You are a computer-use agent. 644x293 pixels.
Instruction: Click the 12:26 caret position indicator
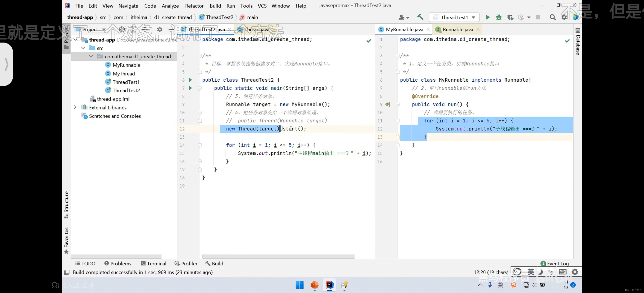(x=491, y=272)
